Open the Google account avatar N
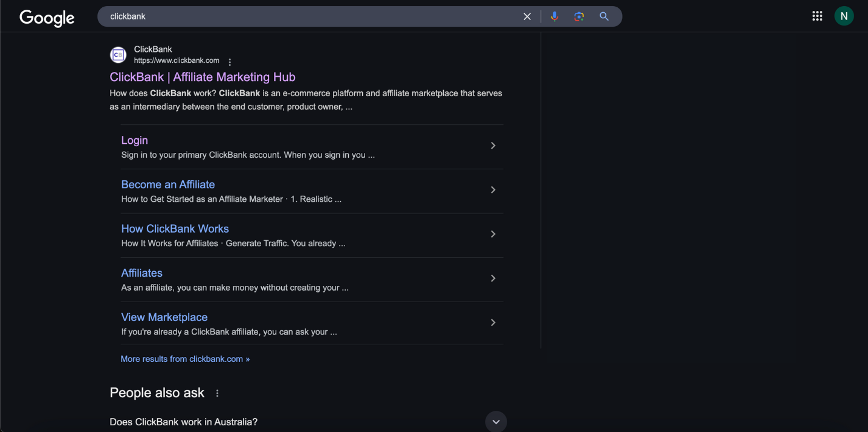868x432 pixels. point(844,16)
